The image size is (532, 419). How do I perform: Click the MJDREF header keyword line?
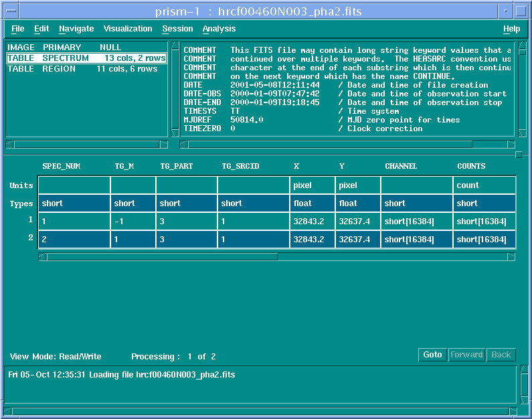[322, 120]
